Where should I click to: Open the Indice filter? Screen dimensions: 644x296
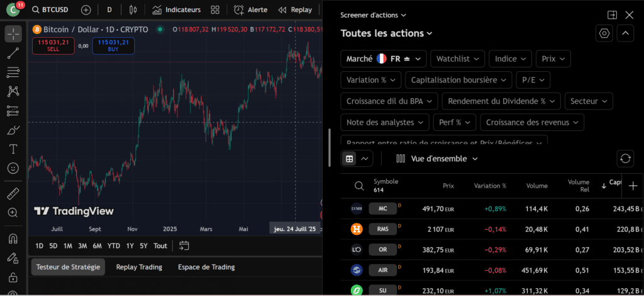(510, 59)
